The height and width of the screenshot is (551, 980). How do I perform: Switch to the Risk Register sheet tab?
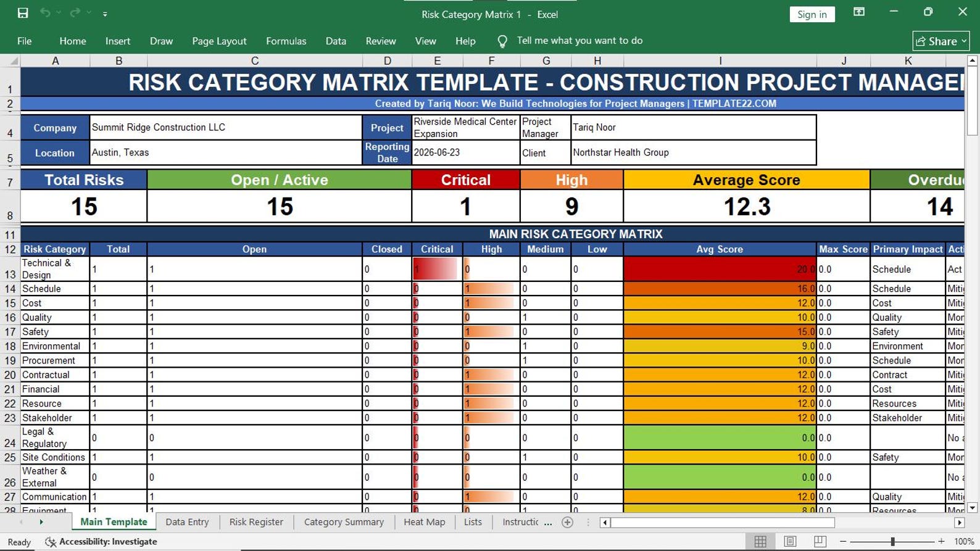256,522
